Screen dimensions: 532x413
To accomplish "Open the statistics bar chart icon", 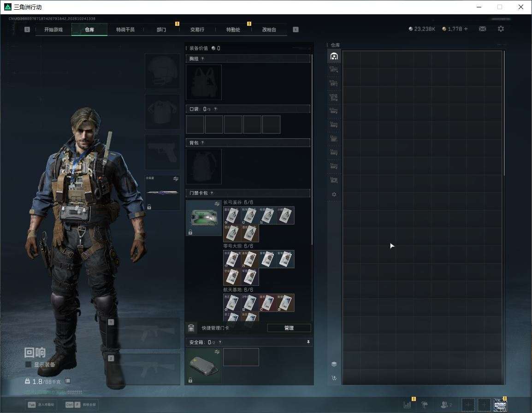I will click(x=407, y=405).
